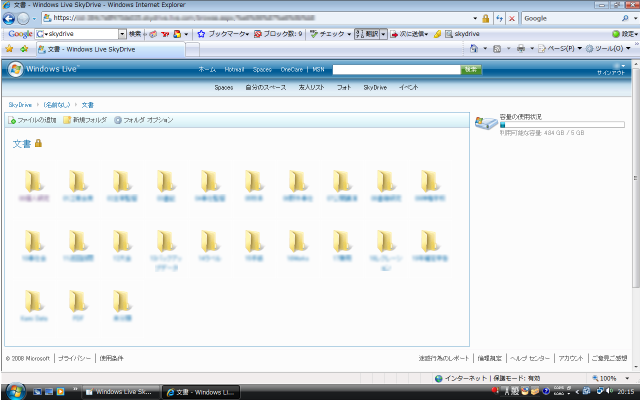Click the Windows Live Sk... taskbar button
The width and height of the screenshot is (640, 400).
[x=121, y=392]
